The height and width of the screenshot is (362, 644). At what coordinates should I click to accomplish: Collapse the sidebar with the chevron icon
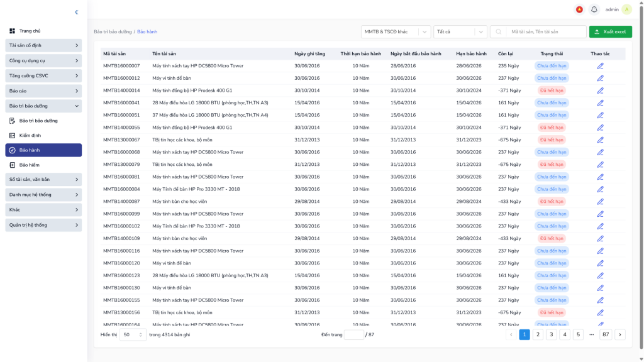[x=76, y=12]
